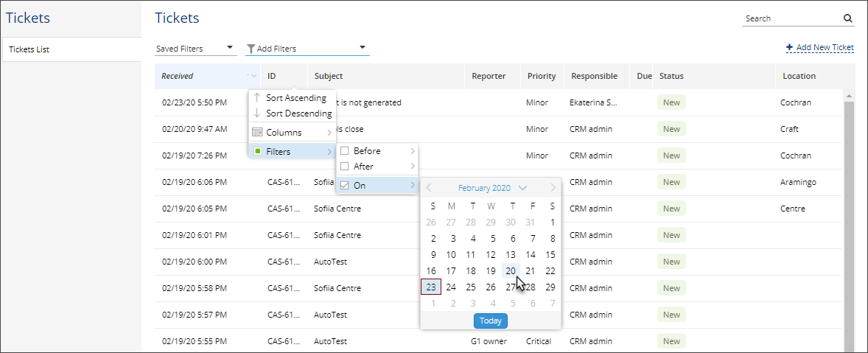The height and width of the screenshot is (353, 868).
Task: Pick February 14 in the calendar
Action: 531,255
